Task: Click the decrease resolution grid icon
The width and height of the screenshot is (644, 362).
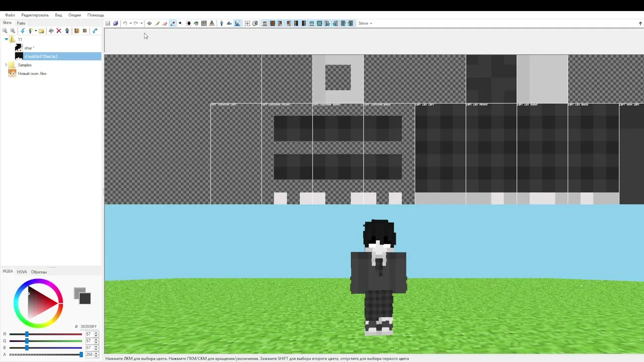Action: (76, 31)
